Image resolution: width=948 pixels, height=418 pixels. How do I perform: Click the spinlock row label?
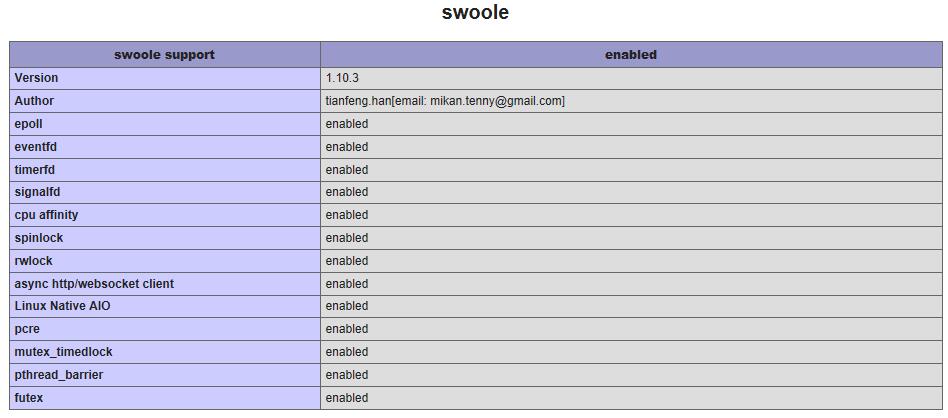coord(39,238)
